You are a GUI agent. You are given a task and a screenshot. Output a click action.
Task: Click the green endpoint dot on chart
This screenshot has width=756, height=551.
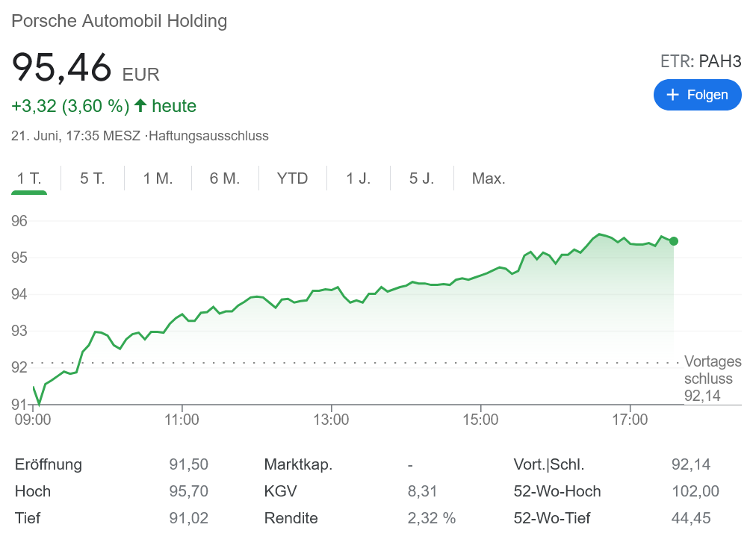point(674,241)
